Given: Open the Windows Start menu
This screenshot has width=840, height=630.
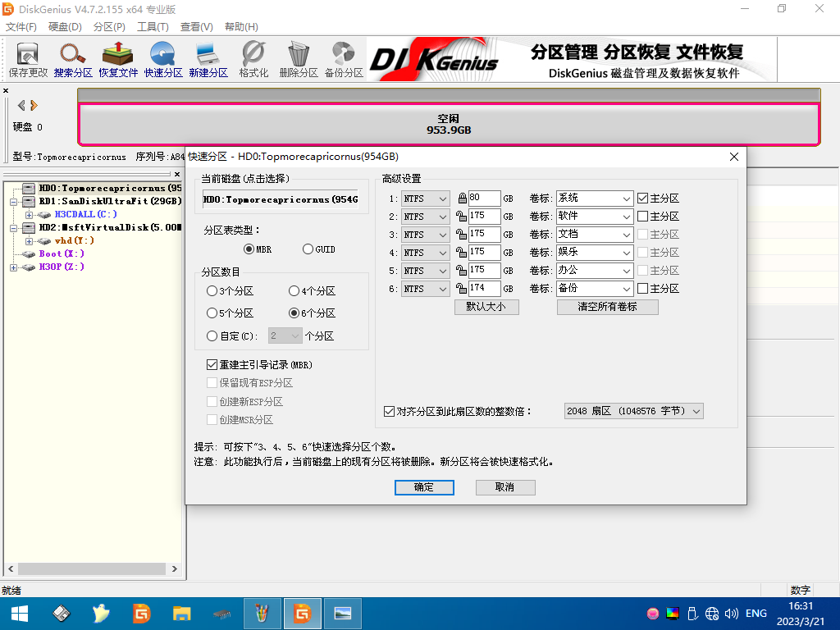Looking at the screenshot, I should [x=20, y=614].
